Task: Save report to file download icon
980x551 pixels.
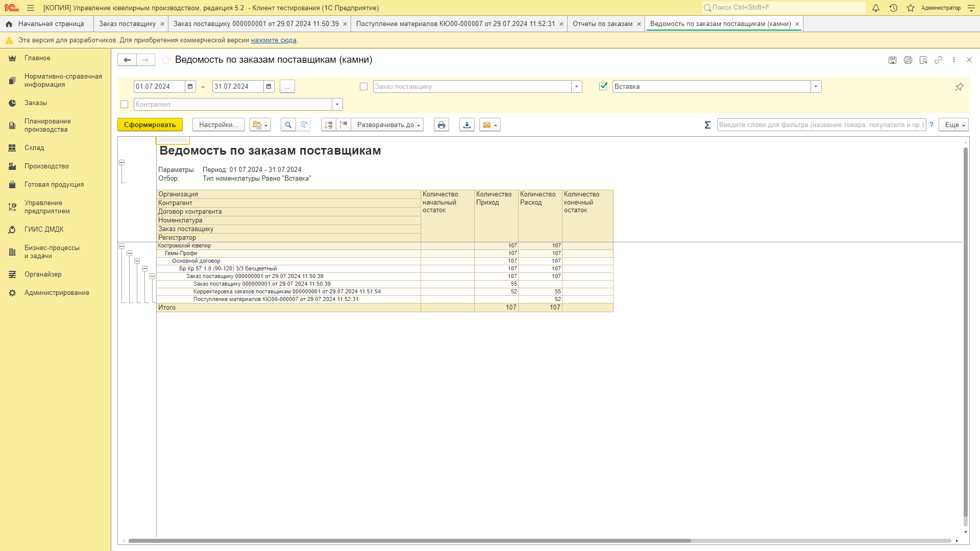Action: (x=467, y=125)
